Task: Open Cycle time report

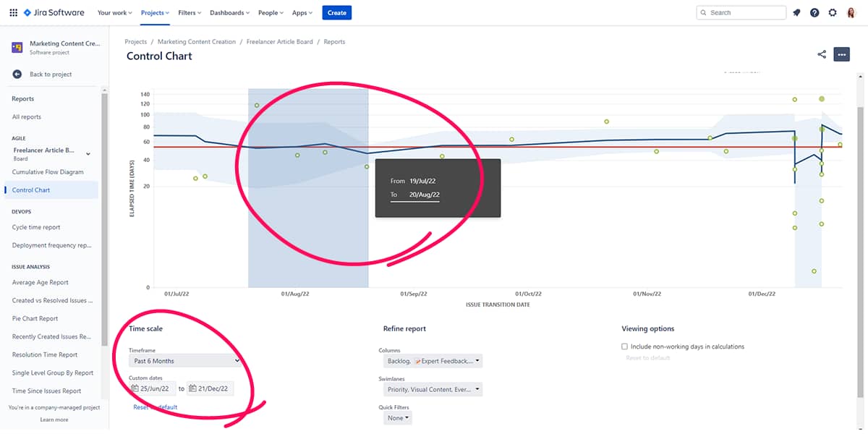Action: pyautogui.click(x=36, y=227)
